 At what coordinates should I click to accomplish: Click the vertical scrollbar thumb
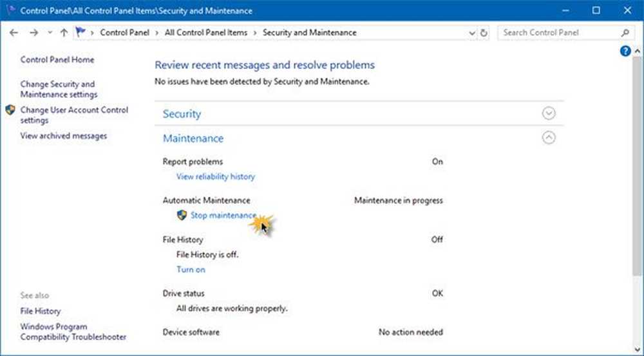637,166
